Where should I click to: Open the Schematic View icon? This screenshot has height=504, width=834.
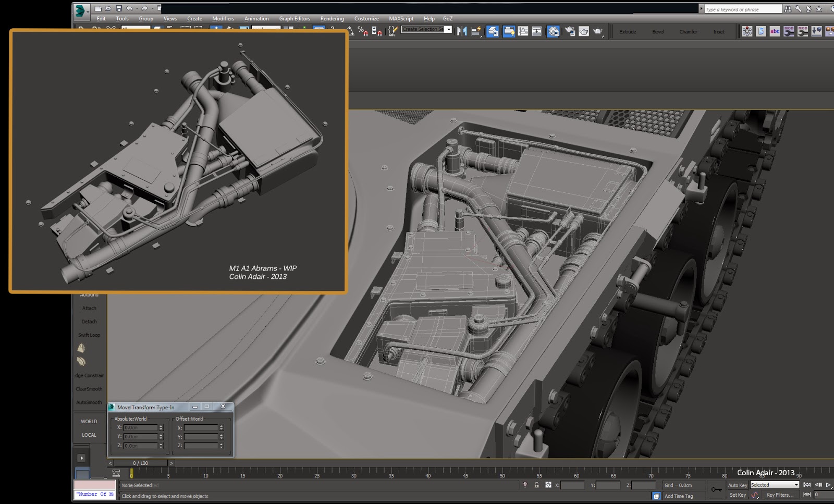click(537, 31)
